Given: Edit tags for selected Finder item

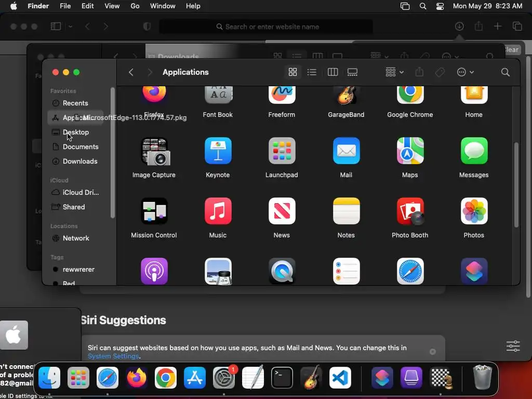Looking at the screenshot, I should (x=440, y=72).
